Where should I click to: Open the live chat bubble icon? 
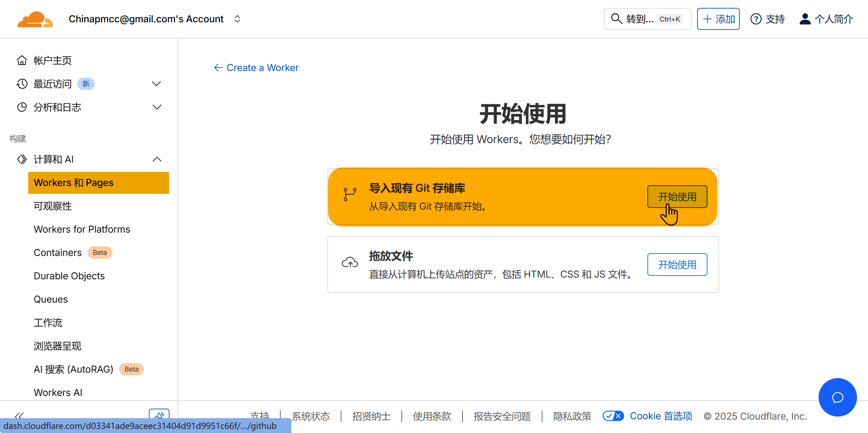[x=837, y=397]
